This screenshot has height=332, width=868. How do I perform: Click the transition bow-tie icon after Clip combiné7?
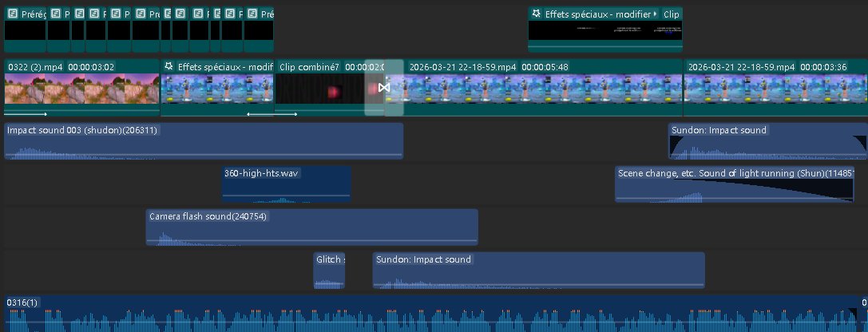click(384, 88)
